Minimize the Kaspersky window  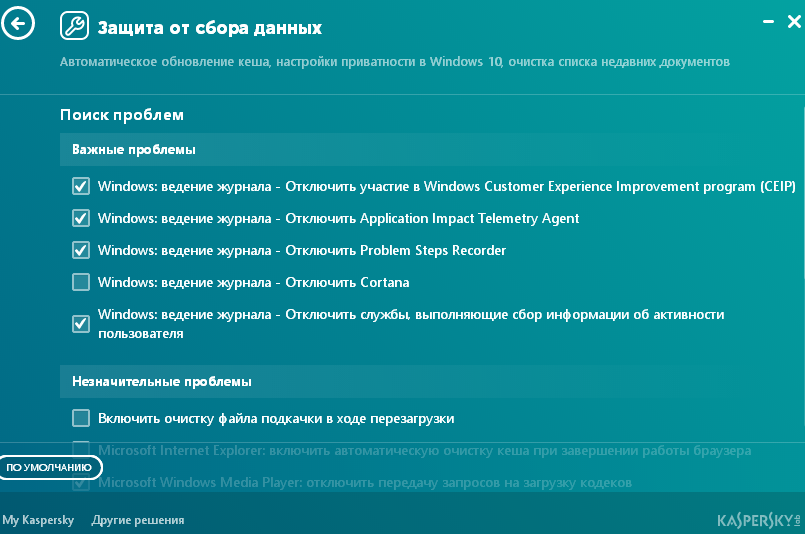(x=768, y=22)
